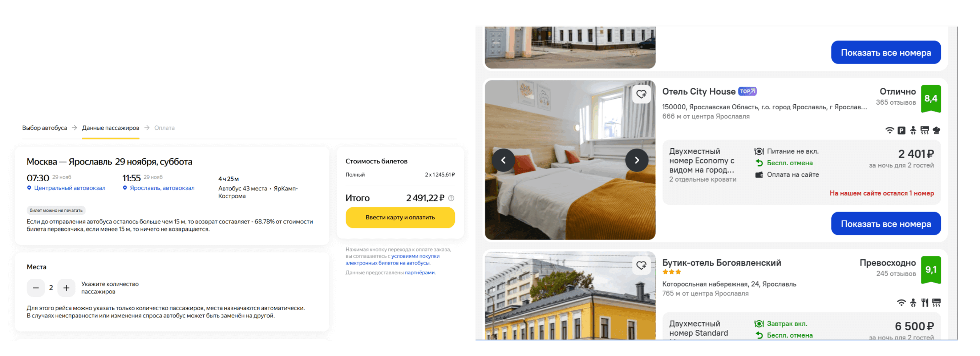
Task: Decrease the passenger count with minus
Action: point(36,288)
